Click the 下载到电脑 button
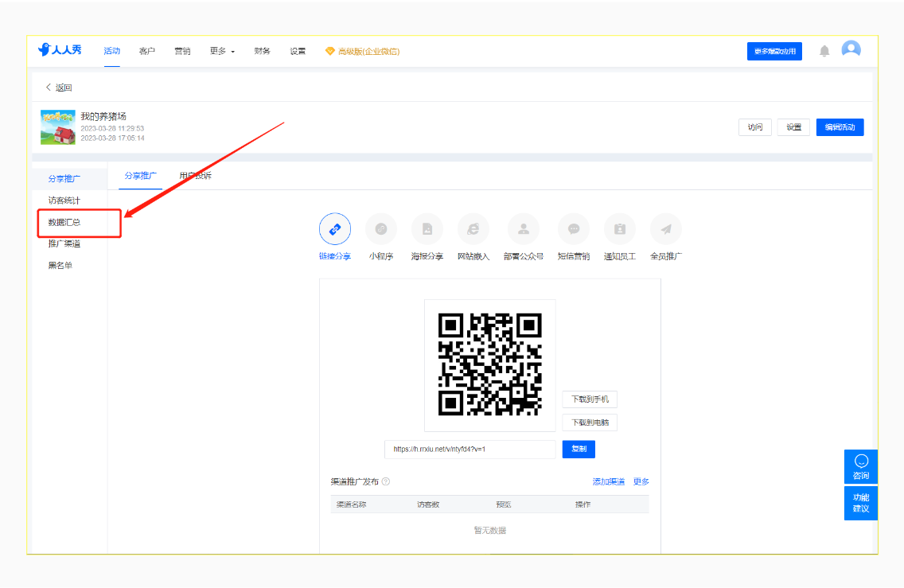Screen dimensions: 904x588 [590, 423]
